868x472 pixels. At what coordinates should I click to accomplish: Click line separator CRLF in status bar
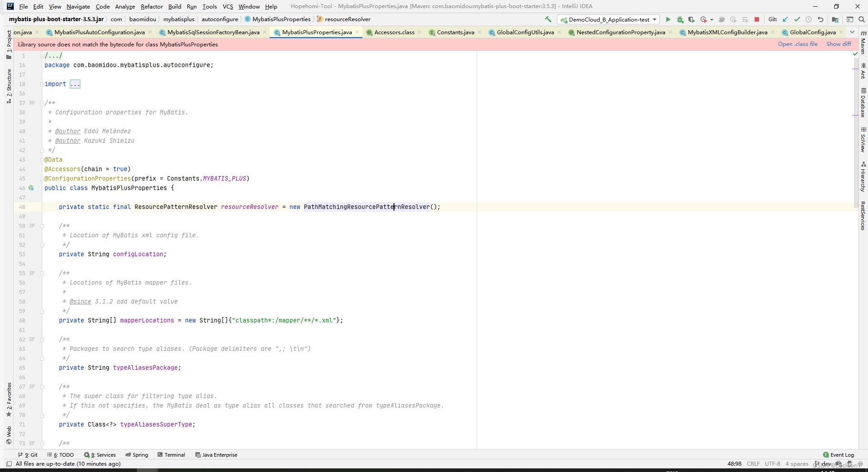coord(753,464)
